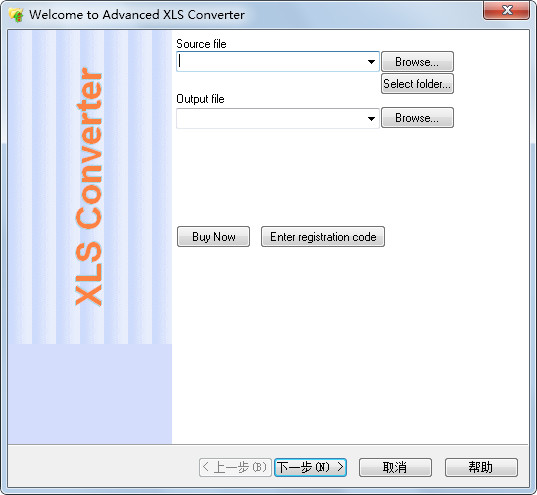Open the Select folder... dialog

coord(417,84)
